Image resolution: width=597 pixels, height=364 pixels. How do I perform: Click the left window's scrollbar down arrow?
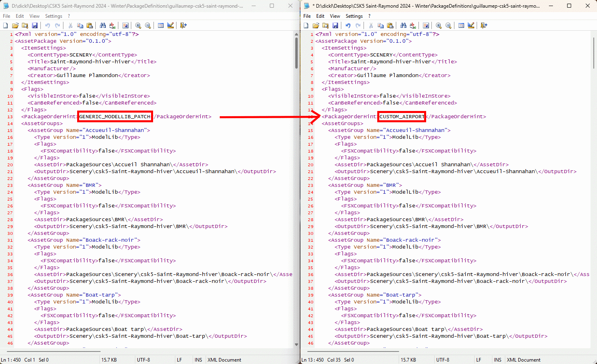pyautogui.click(x=296, y=345)
